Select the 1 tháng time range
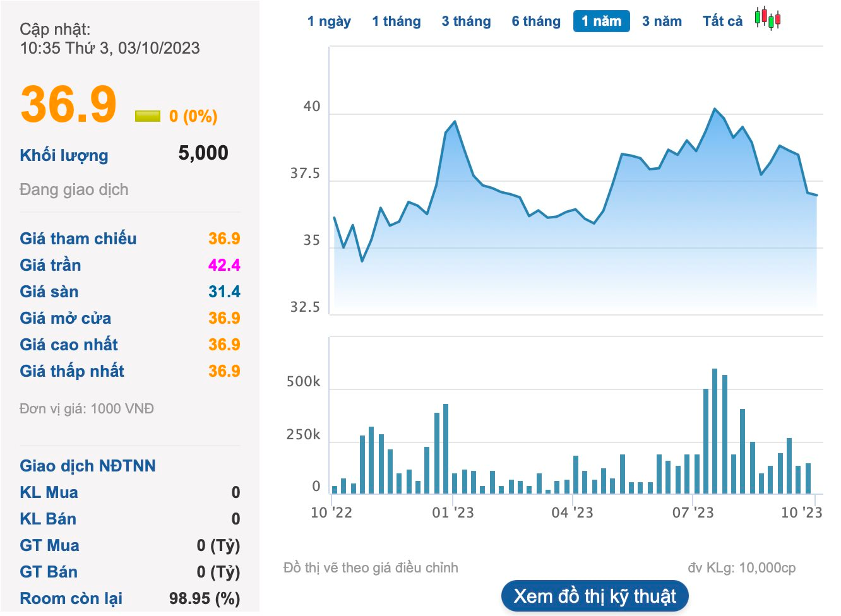This screenshot has height=616, width=841. point(397,21)
